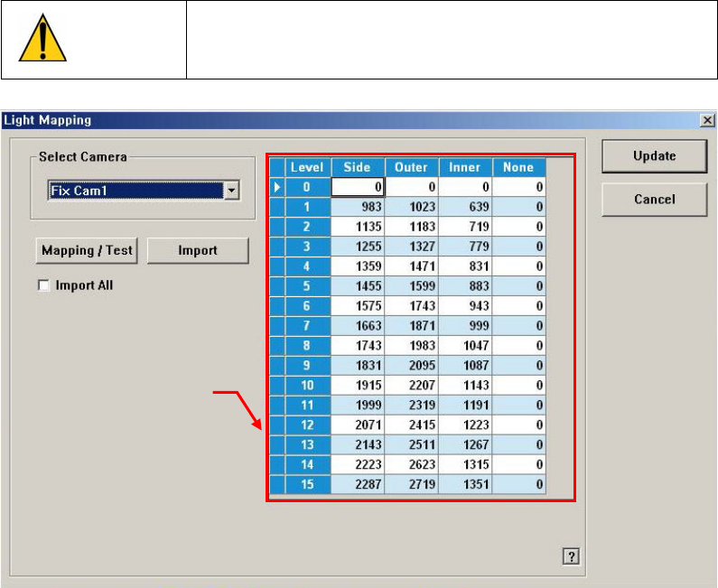718x588 pixels.
Task: Click the Fix Cam1 camera selection field
Action: 135,191
